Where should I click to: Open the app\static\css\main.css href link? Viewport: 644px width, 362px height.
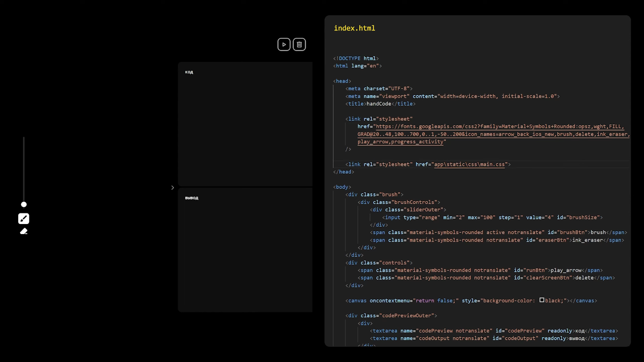point(469,164)
